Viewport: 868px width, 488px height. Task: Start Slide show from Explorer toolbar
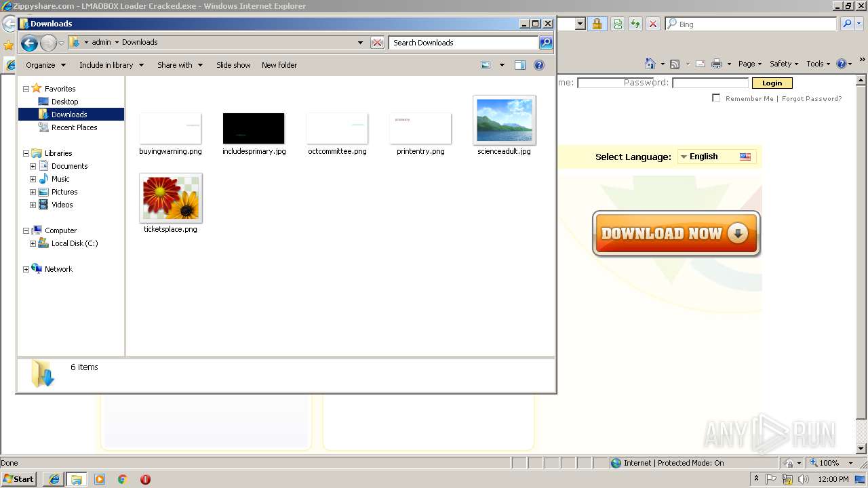(x=233, y=65)
